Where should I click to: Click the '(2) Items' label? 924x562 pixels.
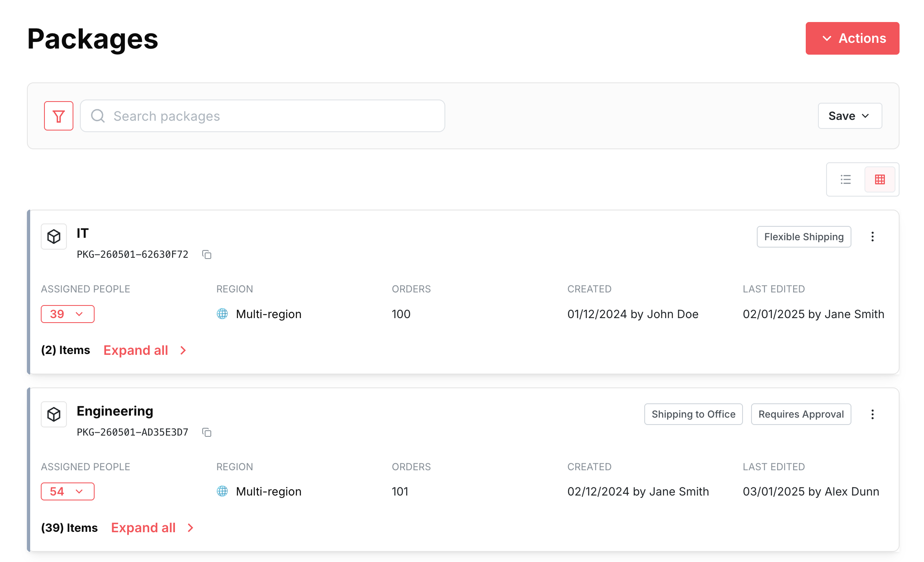pyautogui.click(x=66, y=350)
